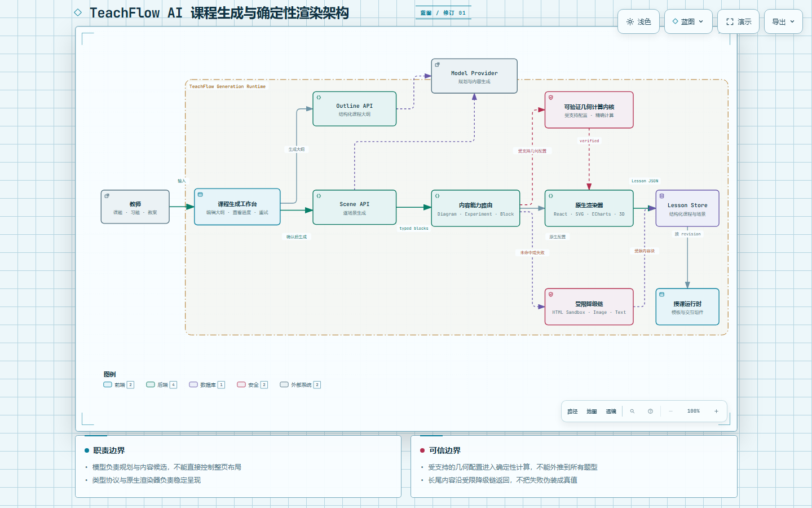Click the diamond logo beside TeachFlow AI title
The image size is (812, 508).
[78, 12]
